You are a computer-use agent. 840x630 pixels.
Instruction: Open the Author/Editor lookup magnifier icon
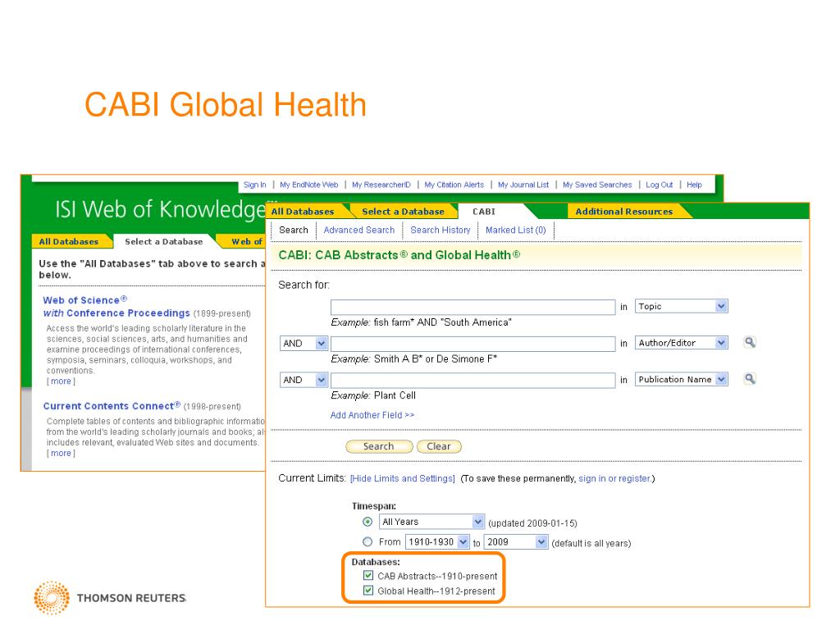tap(750, 342)
